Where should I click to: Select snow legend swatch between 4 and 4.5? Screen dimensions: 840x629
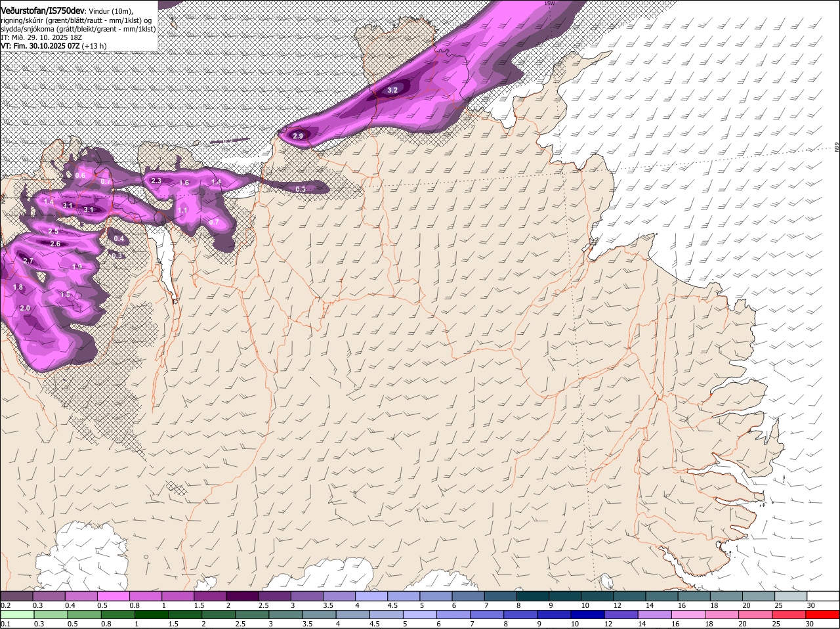[372, 596]
